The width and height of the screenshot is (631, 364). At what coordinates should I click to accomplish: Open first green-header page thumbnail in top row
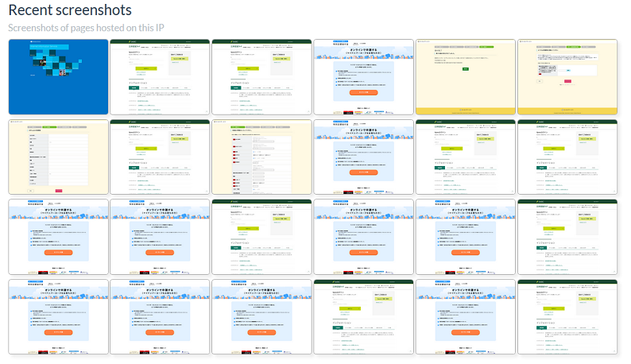161,77
